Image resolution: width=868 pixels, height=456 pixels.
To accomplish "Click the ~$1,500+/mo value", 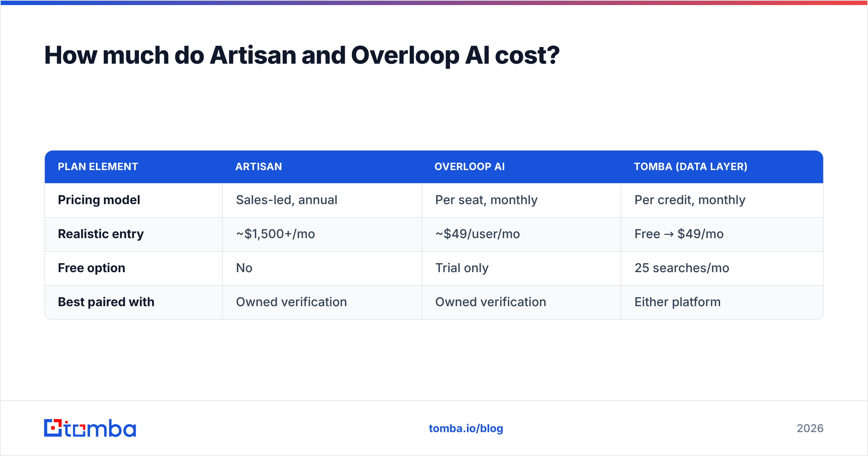I will [276, 234].
